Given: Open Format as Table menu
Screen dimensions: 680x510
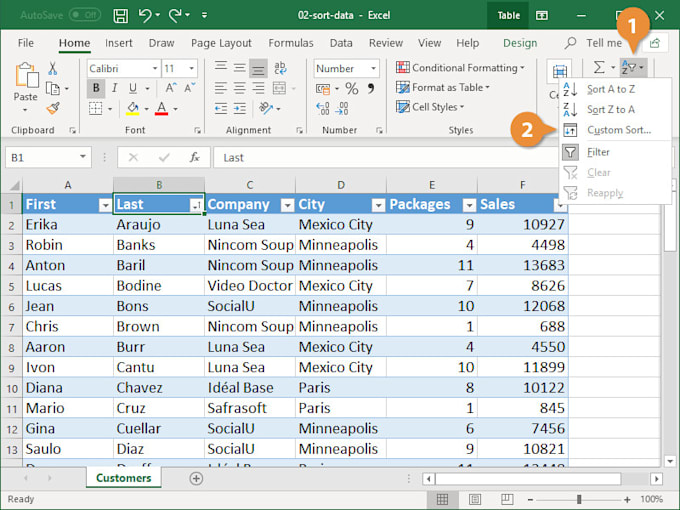Looking at the screenshot, I should pos(443,88).
